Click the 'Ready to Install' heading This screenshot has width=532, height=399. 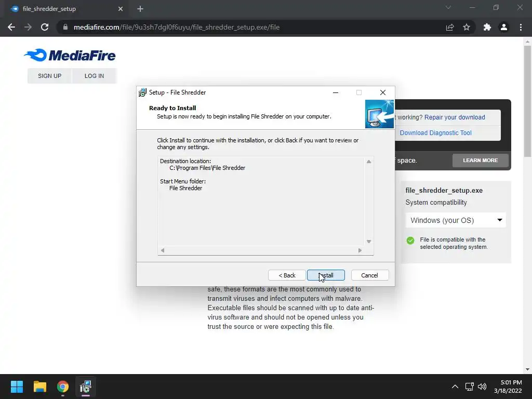(172, 108)
